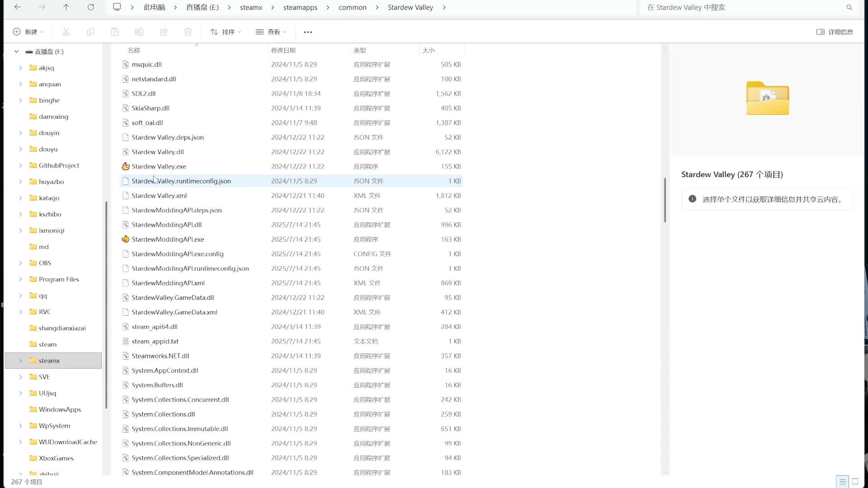Expand the WpSystem folder in tree
The image size is (868, 488).
coord(20,426)
